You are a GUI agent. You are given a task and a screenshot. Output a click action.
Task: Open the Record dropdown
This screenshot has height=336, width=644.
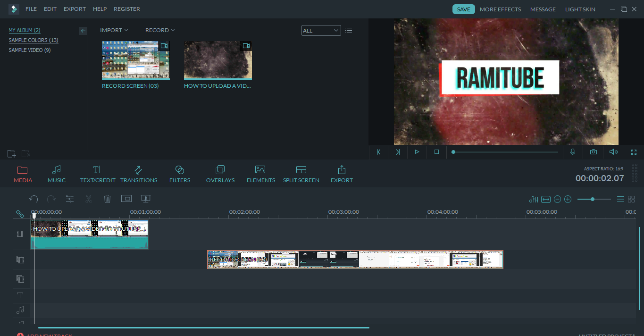click(160, 30)
